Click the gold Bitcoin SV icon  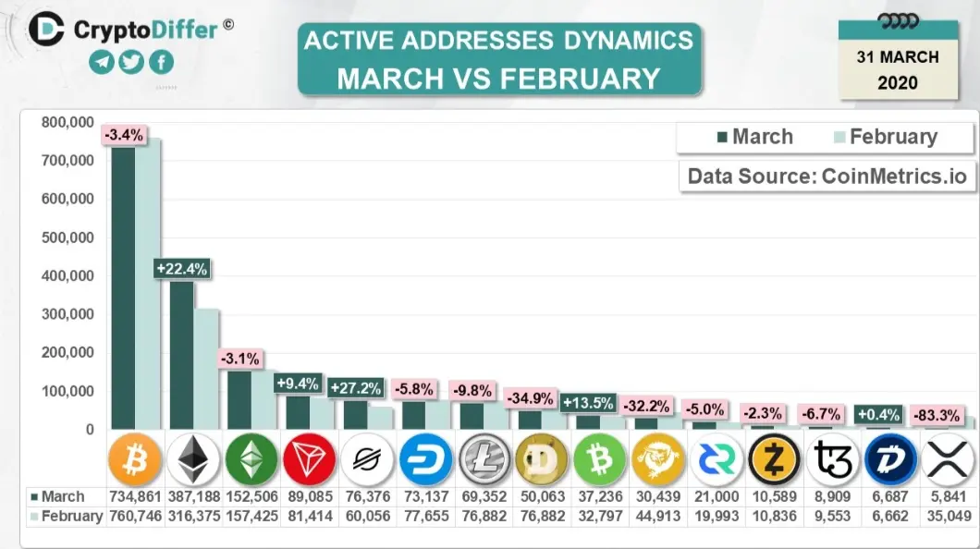[657, 459]
